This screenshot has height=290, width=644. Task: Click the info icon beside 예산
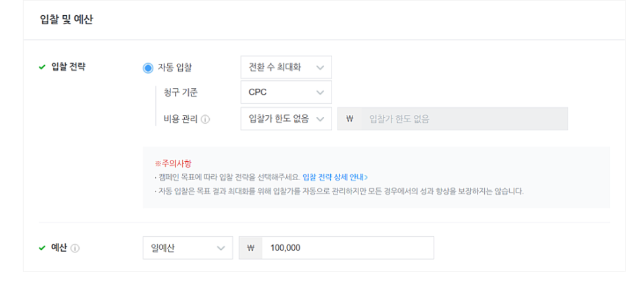coord(75,248)
